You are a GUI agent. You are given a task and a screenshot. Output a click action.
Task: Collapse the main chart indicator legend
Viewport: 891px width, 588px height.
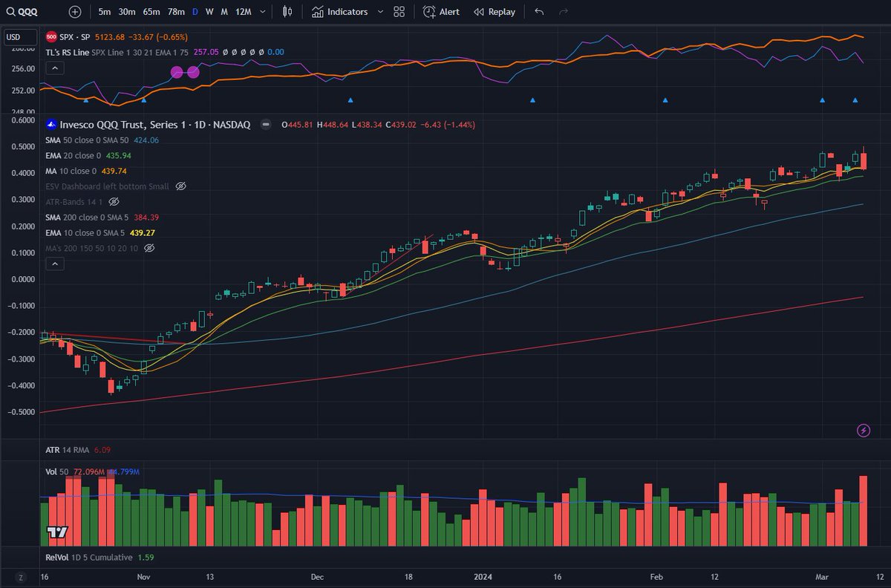pos(53,264)
